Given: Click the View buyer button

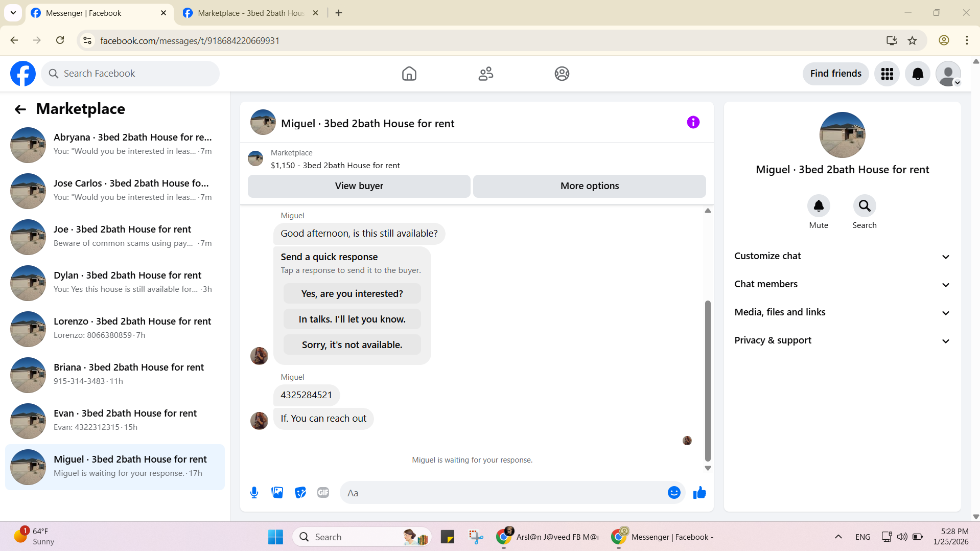Looking at the screenshot, I should (359, 186).
